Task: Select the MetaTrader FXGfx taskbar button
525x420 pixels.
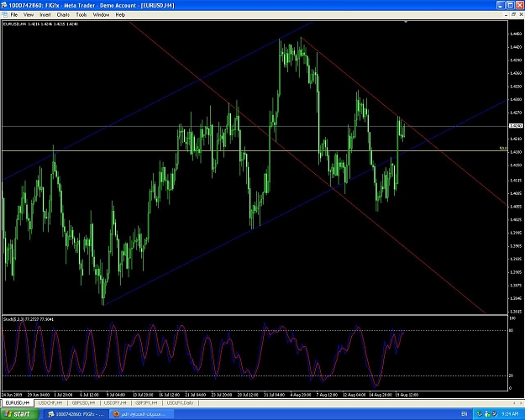Action: point(76,414)
